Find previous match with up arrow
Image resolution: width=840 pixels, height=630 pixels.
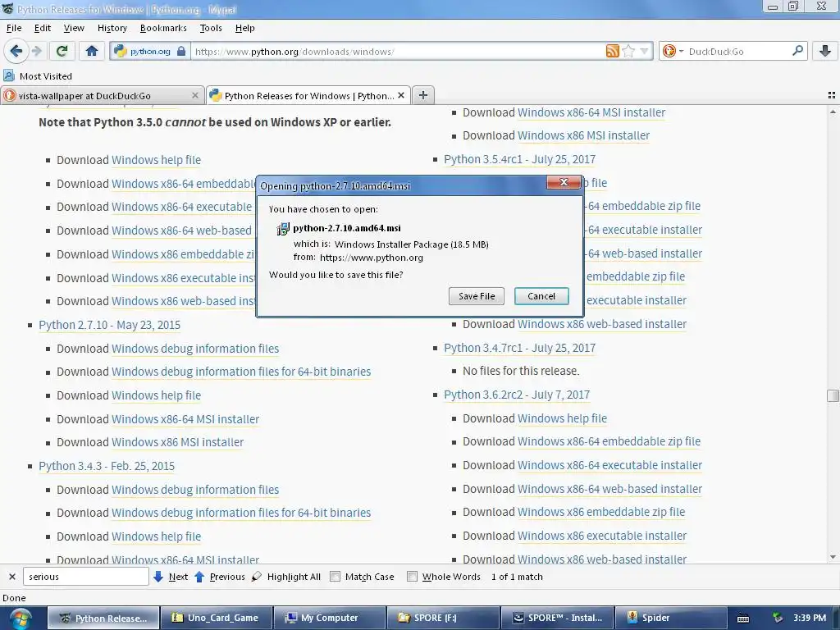click(219, 577)
